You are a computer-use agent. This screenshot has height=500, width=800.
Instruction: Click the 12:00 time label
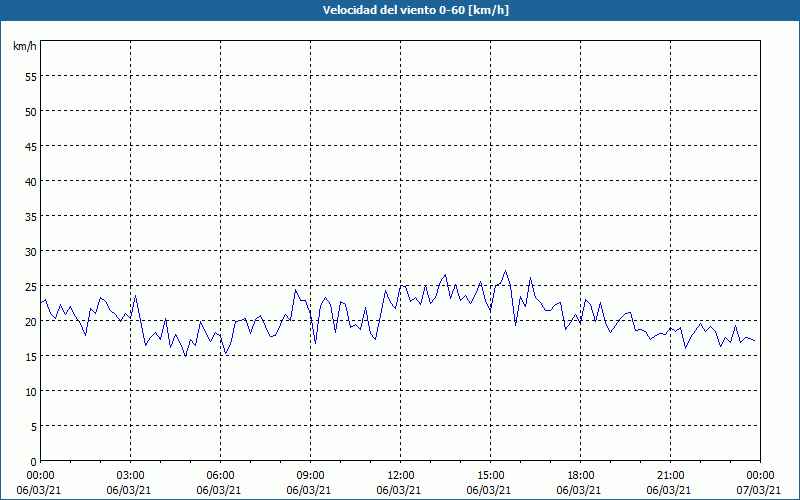(x=401, y=476)
